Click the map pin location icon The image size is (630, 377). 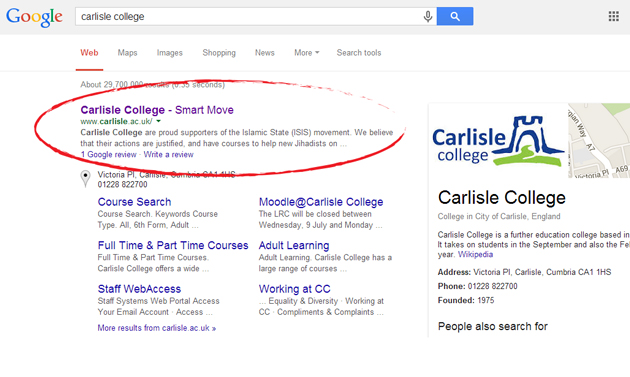[x=85, y=178]
